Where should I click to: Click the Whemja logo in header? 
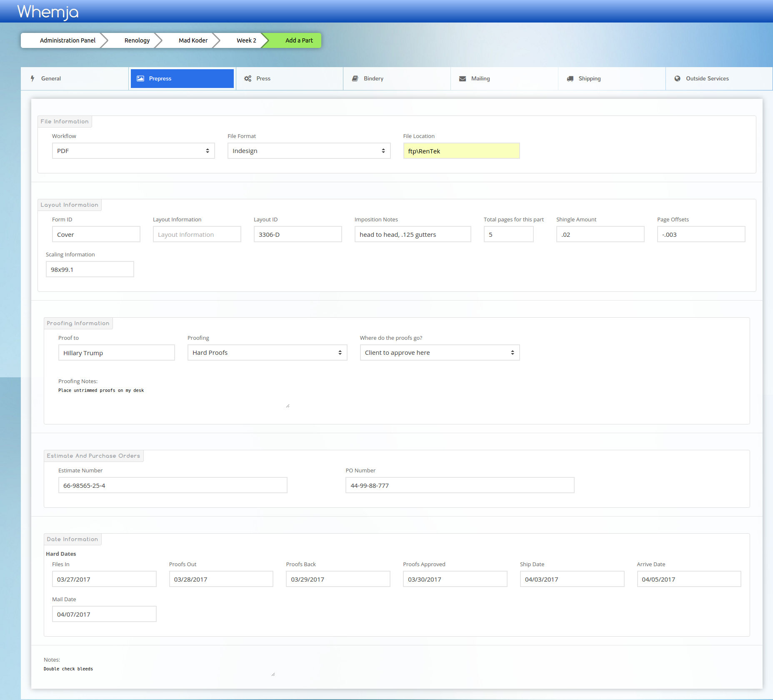[48, 12]
